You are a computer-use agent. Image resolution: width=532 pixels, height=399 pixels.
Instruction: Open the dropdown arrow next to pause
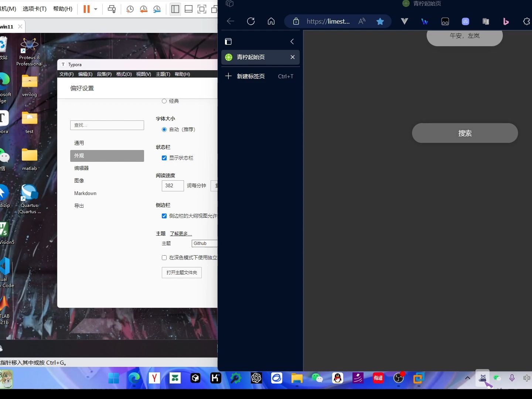[x=96, y=9]
